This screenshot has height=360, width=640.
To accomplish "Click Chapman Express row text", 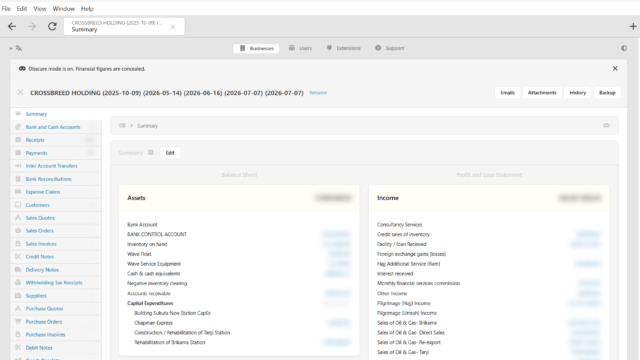I will pos(153,323).
